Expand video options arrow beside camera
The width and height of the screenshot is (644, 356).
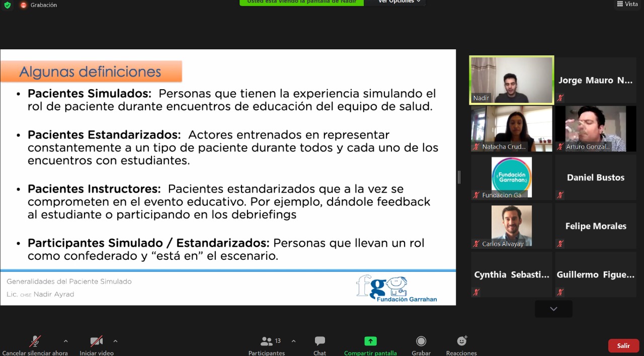(115, 341)
